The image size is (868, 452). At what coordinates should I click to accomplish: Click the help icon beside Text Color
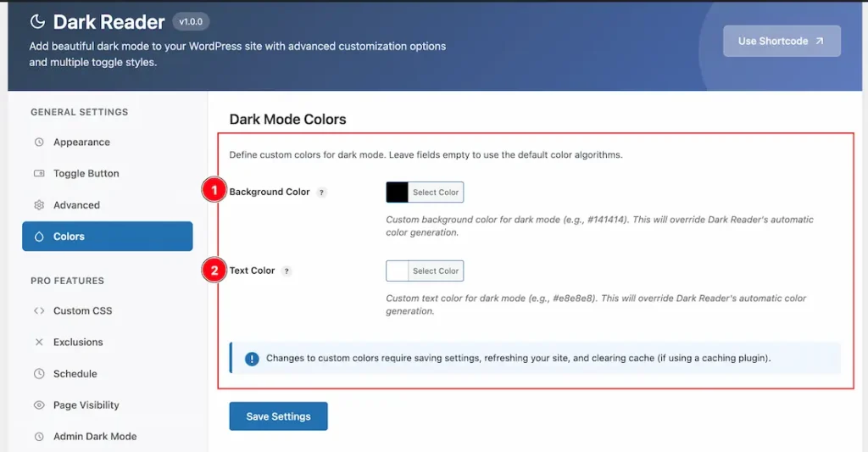[x=287, y=271]
